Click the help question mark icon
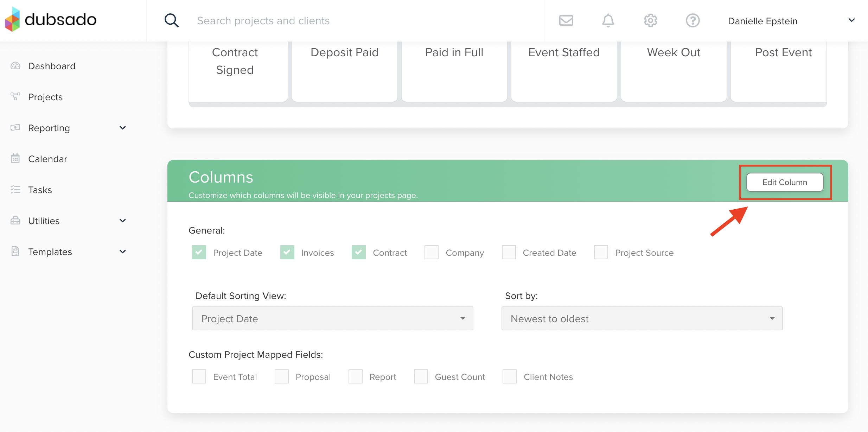Viewport: 868px width, 432px height. [693, 20]
